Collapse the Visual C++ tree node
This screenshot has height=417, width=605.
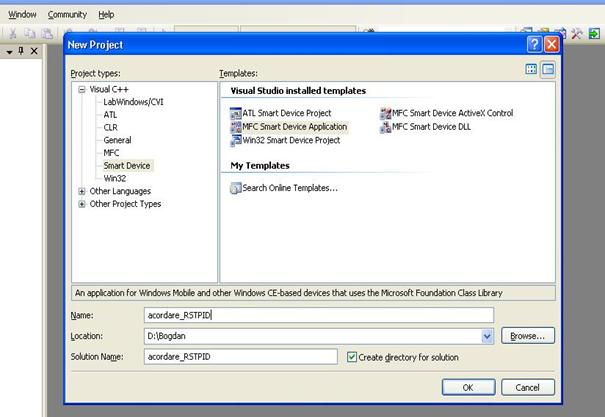point(82,90)
